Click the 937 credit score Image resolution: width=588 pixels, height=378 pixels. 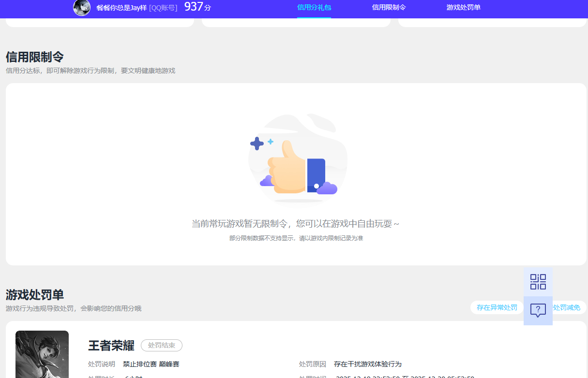194,7
